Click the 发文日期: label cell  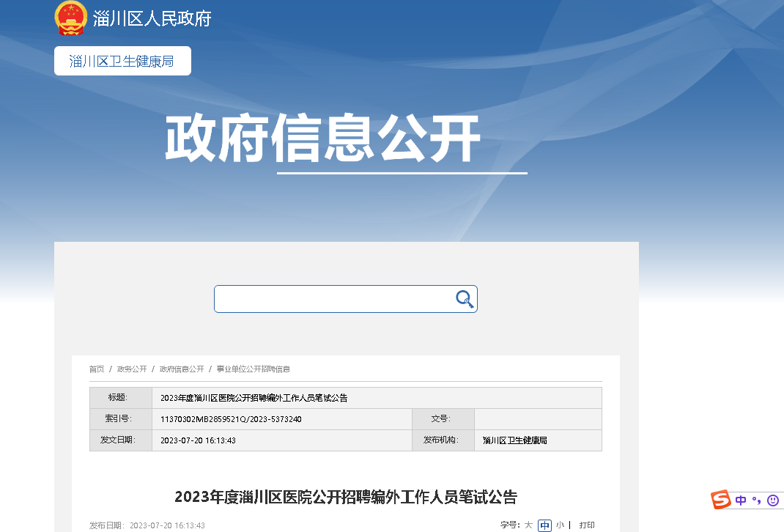coord(121,440)
